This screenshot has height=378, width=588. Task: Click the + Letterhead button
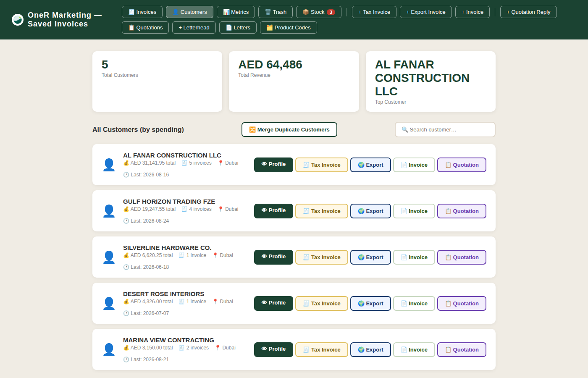click(194, 28)
